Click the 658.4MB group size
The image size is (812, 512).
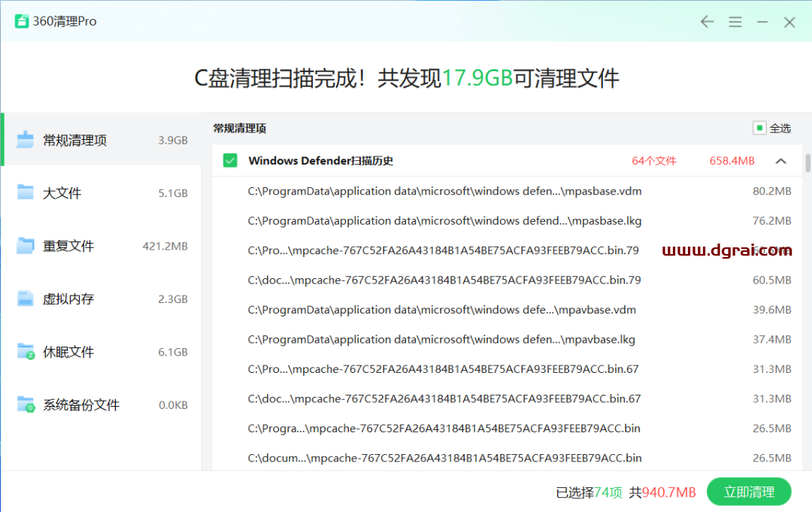732,161
